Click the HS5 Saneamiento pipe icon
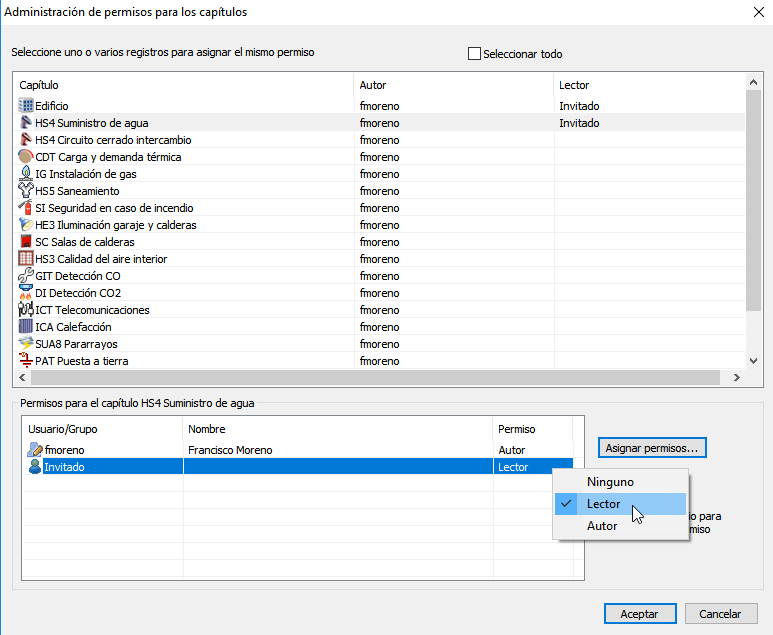Viewport: 773px width, 635px height. [x=26, y=190]
